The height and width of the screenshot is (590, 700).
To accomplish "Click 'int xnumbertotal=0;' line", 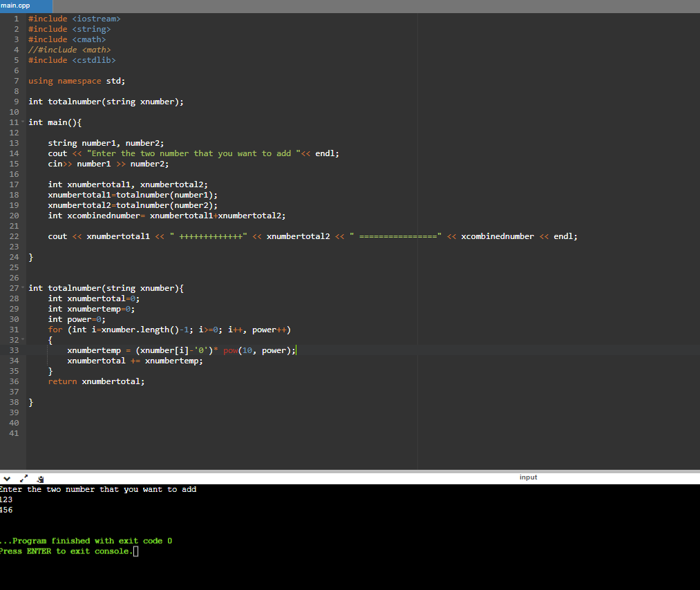I will (x=94, y=298).
